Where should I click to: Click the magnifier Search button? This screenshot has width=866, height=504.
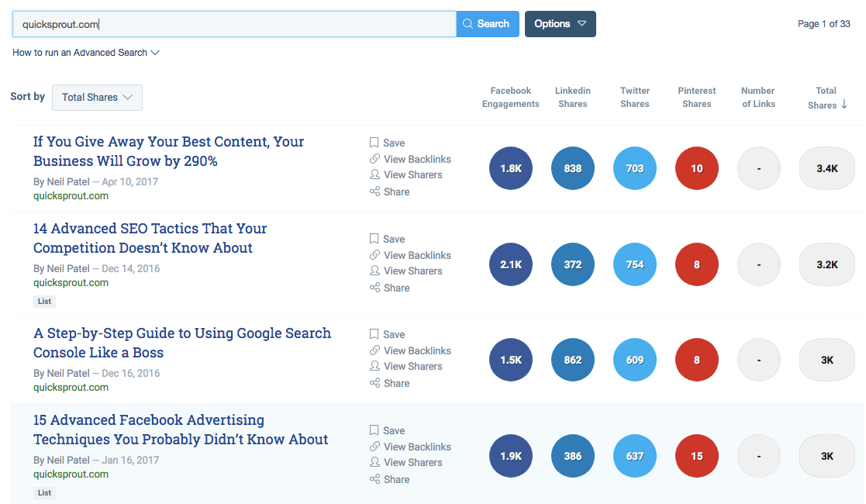[x=487, y=24]
